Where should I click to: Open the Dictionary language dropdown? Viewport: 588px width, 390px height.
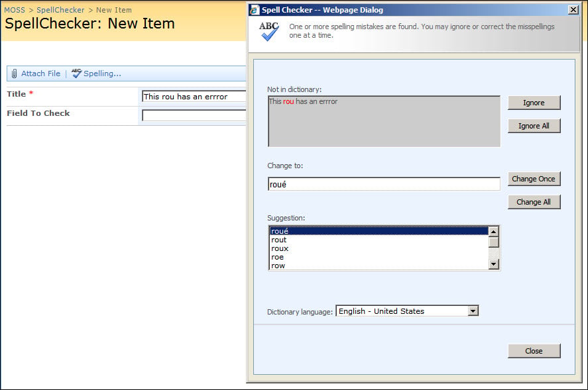[407, 311]
